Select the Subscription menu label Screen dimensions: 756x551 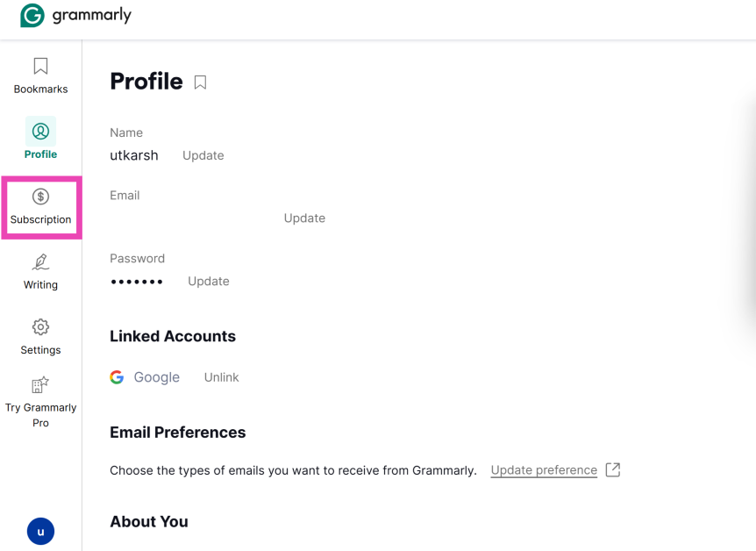[x=40, y=220]
